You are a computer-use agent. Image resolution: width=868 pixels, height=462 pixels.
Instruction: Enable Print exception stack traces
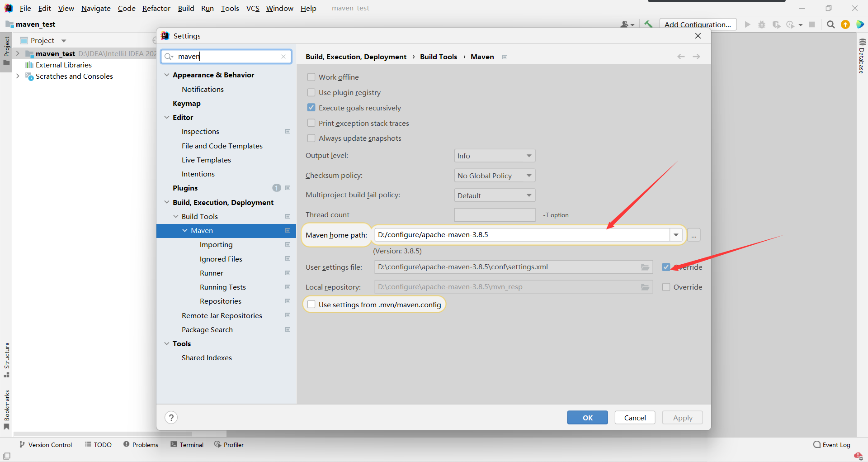click(311, 123)
